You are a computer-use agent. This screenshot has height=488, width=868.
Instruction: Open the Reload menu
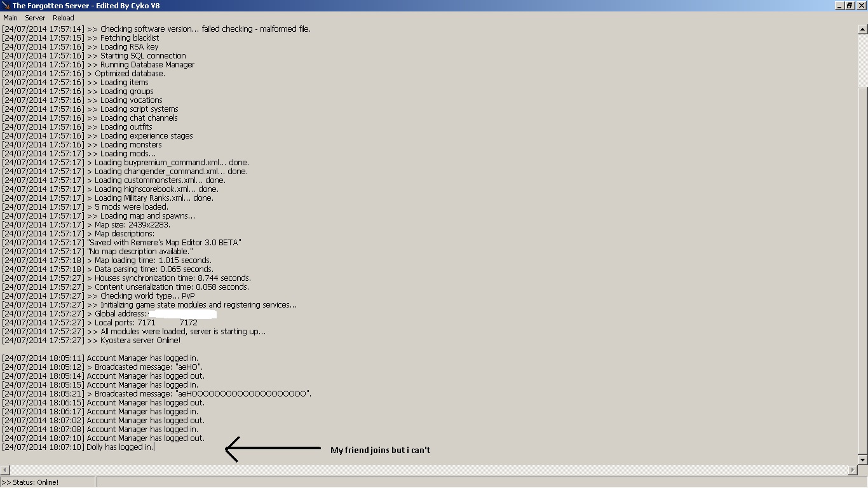click(x=64, y=18)
